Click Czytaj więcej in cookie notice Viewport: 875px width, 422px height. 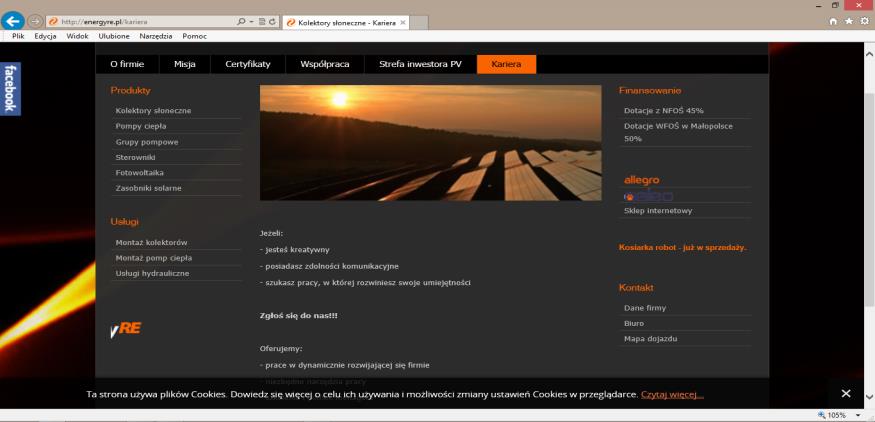[x=672, y=395]
